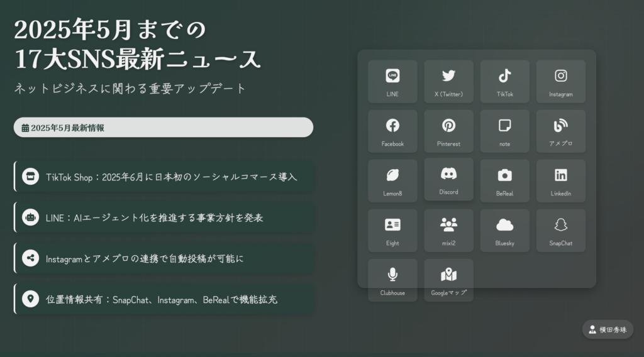Click the share icon beside Instagram news
This screenshot has width=644, height=357.
coord(30,258)
